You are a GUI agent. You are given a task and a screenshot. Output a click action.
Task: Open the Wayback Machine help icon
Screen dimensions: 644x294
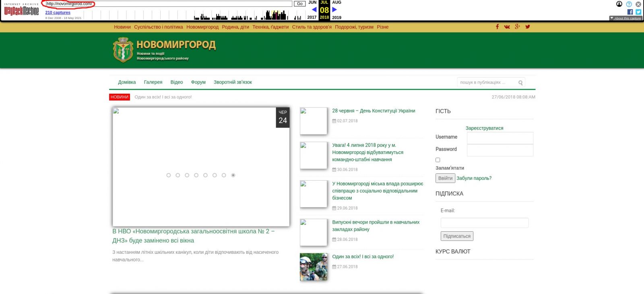tap(629, 4)
